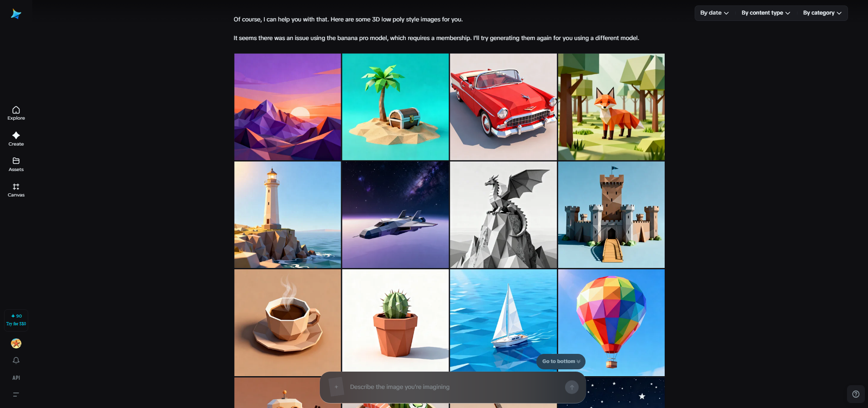868x408 pixels.
Task: Open the API page
Action: click(16, 378)
